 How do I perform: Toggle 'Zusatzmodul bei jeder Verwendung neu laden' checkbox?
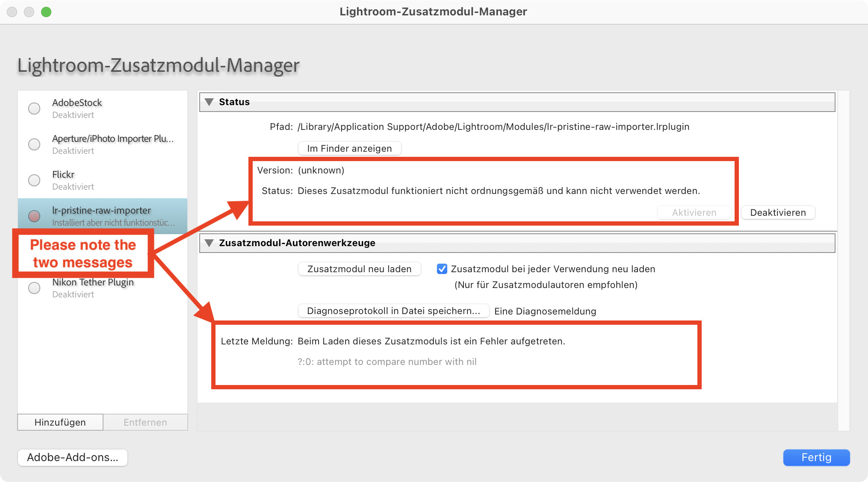[x=442, y=269]
